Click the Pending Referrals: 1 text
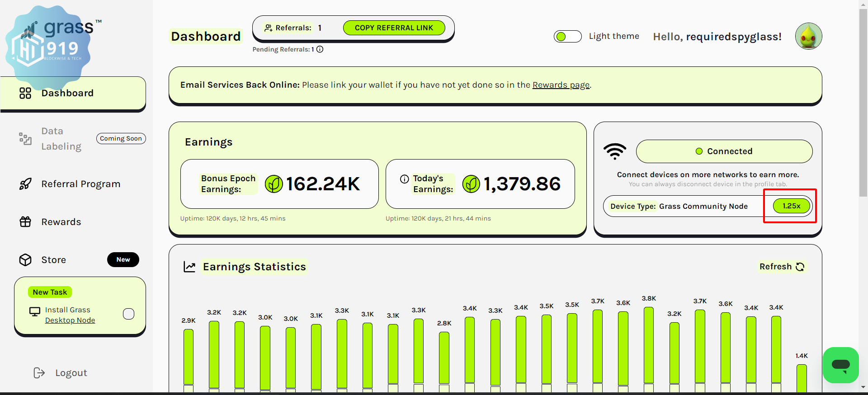The height and width of the screenshot is (395, 868). (x=283, y=49)
